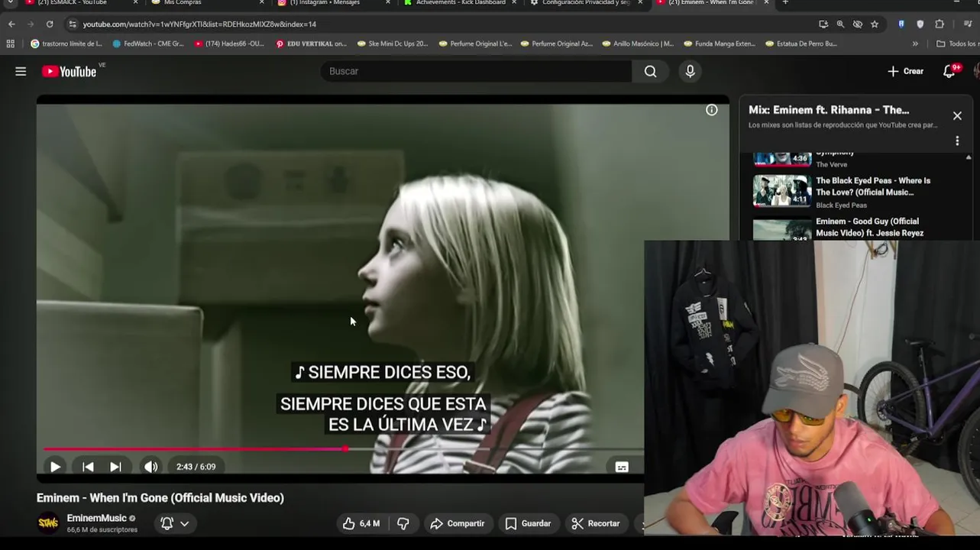Go to previous video in playlist
The height and width of the screenshot is (550, 980).
click(x=88, y=467)
